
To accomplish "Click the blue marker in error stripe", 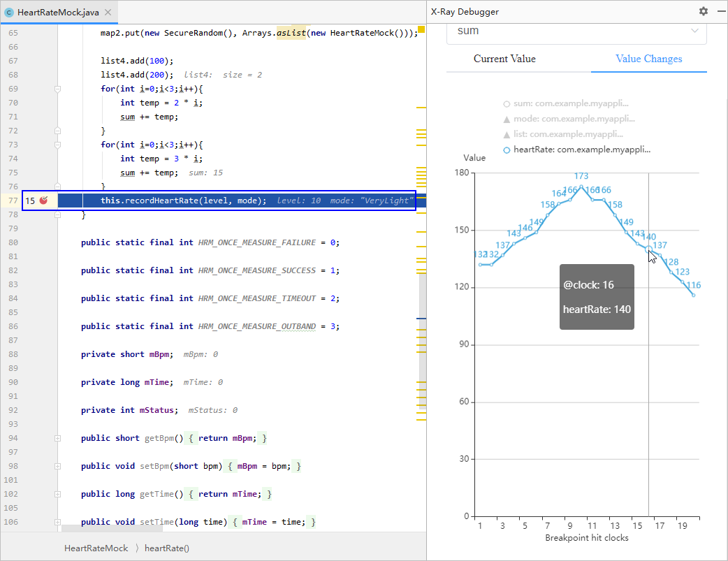I will (x=421, y=319).
